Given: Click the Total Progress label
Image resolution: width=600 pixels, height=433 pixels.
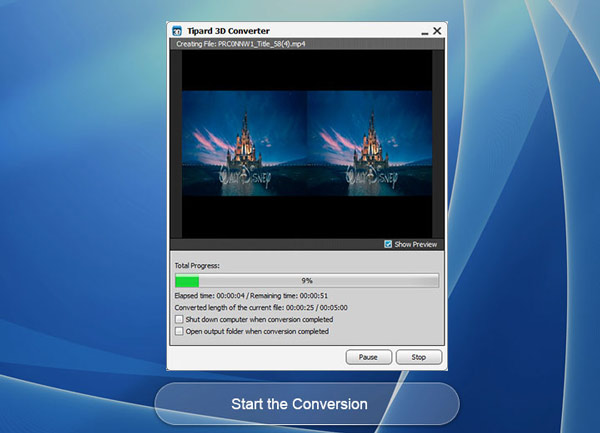Looking at the screenshot, I should click(x=197, y=265).
